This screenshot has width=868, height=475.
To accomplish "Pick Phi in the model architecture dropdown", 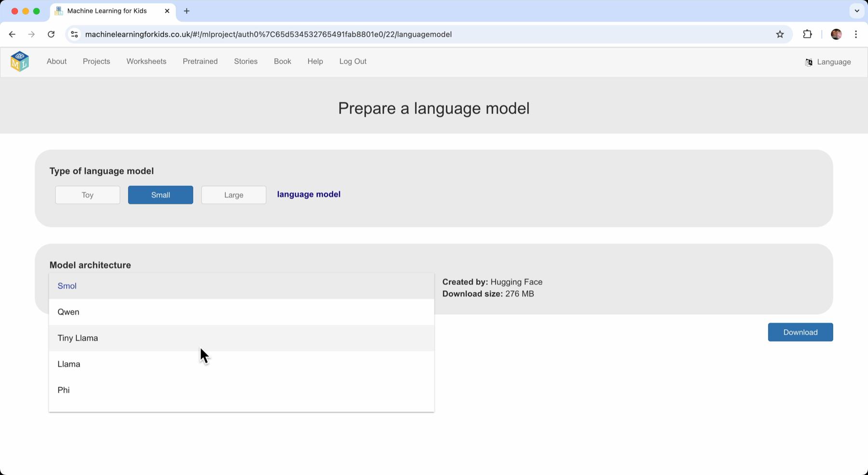I will click(64, 390).
